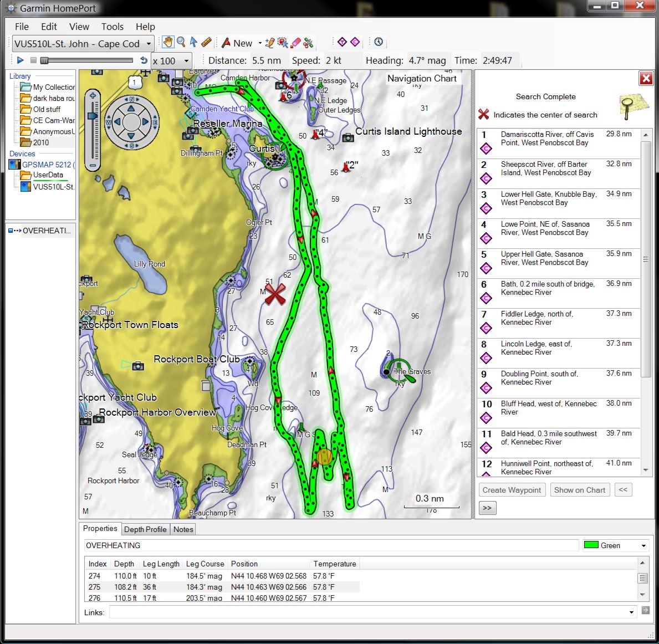Switch to the Notes tab

183,529
